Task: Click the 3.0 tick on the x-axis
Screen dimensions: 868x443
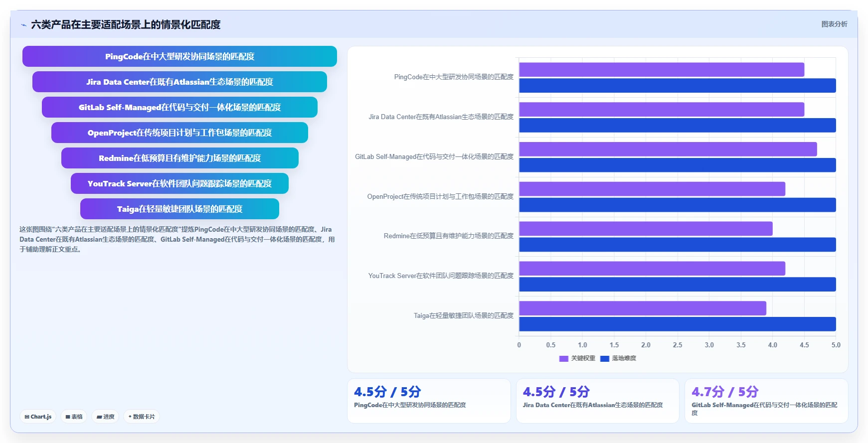Action: (x=709, y=345)
